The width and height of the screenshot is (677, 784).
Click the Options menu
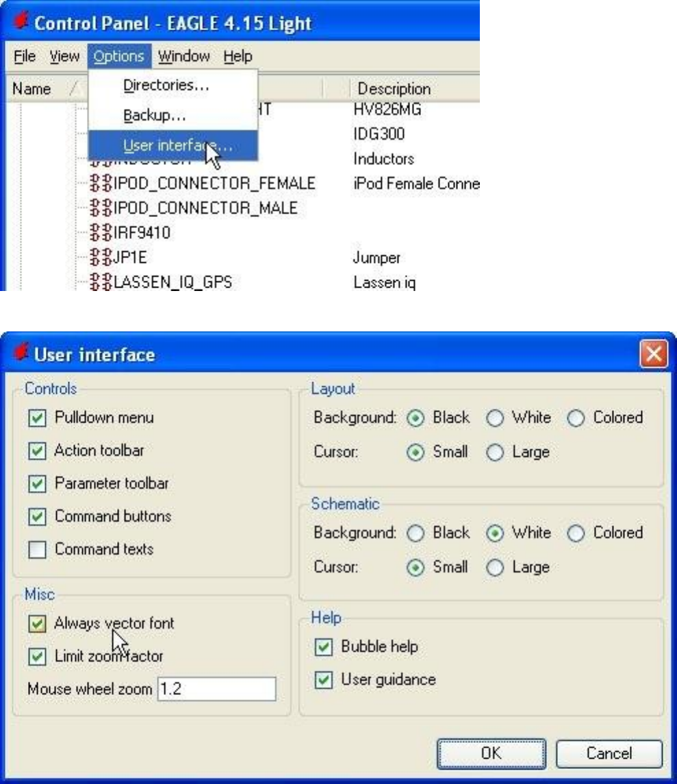click(119, 56)
